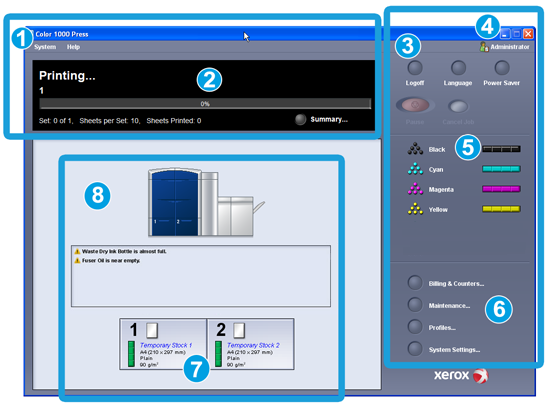Close the Color 1000 Press window

click(528, 34)
